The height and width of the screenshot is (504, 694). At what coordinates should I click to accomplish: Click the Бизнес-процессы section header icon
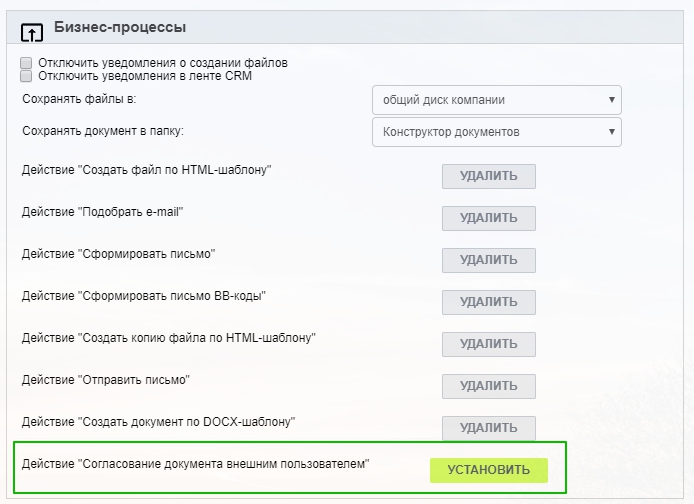coord(32,33)
